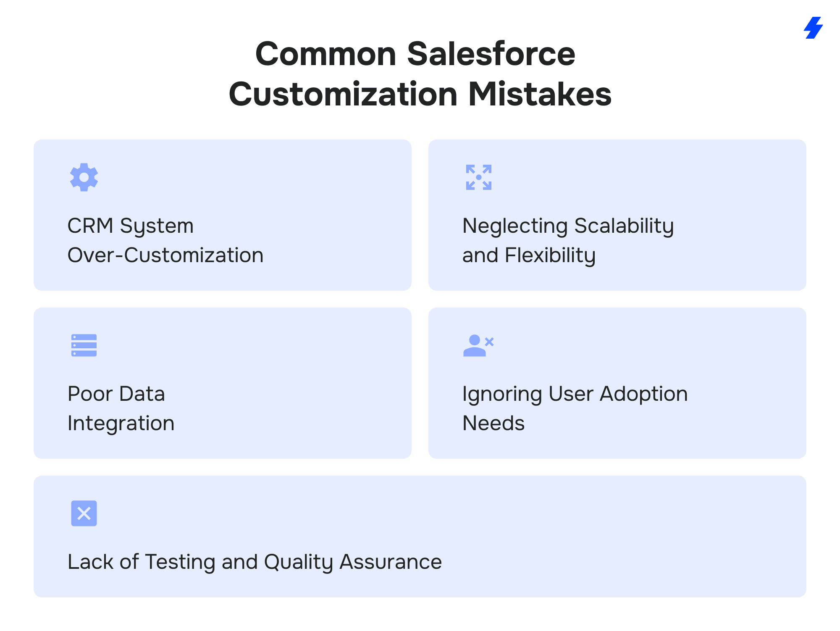This screenshot has width=840, height=631.
Task: Click the 'Poor Data' text line
Action: pyautogui.click(x=116, y=394)
